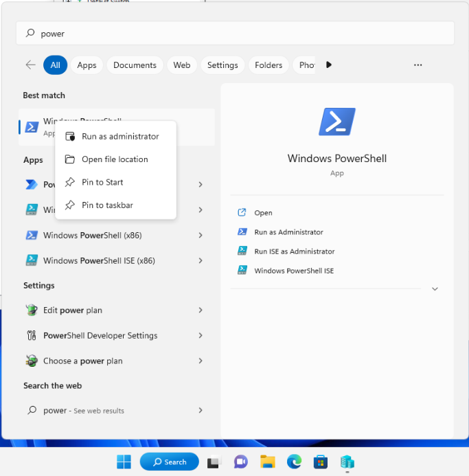Image resolution: width=469 pixels, height=476 pixels.
Task: Open Microsoft Store from the taskbar
Action: point(320,462)
